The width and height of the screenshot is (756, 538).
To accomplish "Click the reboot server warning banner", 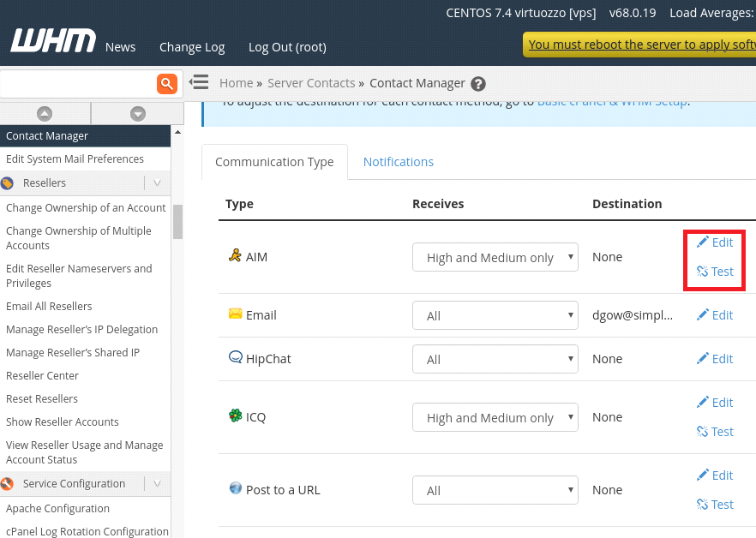I will pos(639,45).
